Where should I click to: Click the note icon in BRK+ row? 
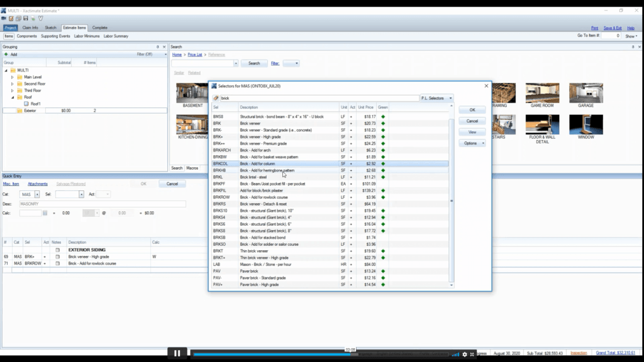tap(57, 257)
